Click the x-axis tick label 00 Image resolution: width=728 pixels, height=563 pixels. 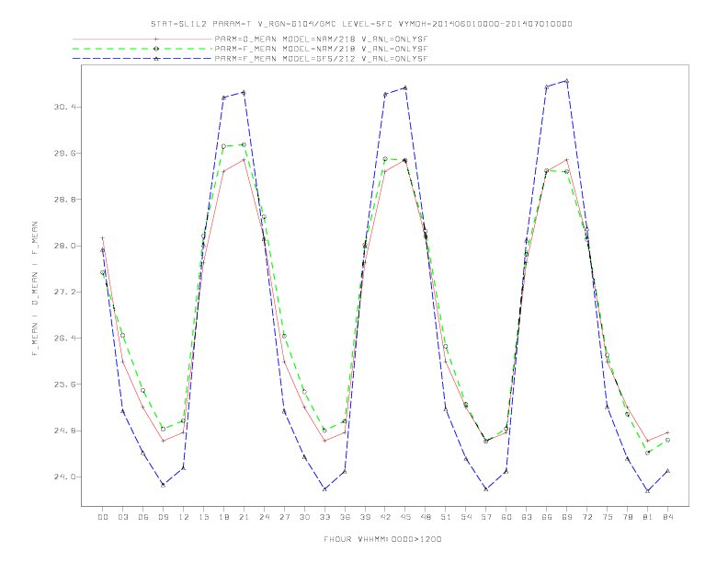[x=103, y=517]
